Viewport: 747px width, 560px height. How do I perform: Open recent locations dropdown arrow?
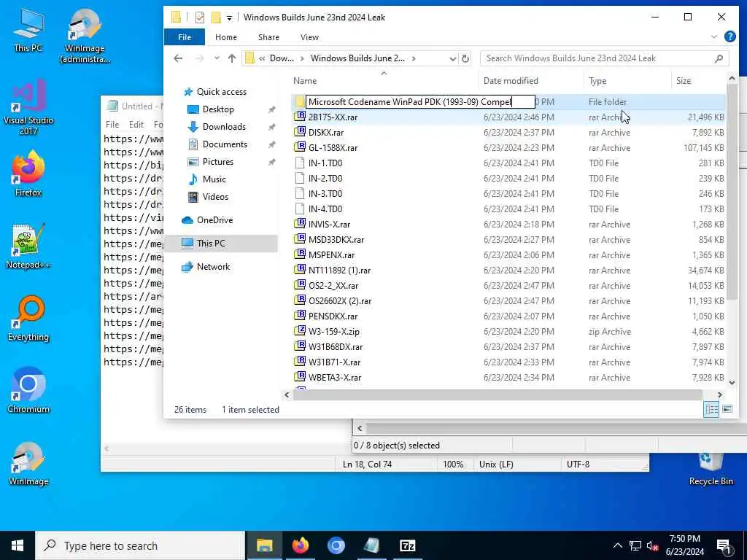click(217, 58)
